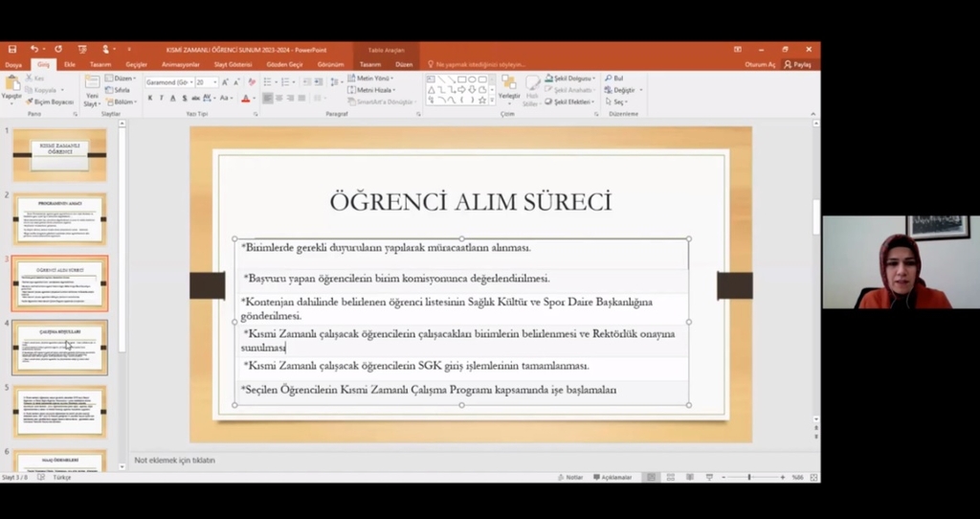Undo the last action

34,50
